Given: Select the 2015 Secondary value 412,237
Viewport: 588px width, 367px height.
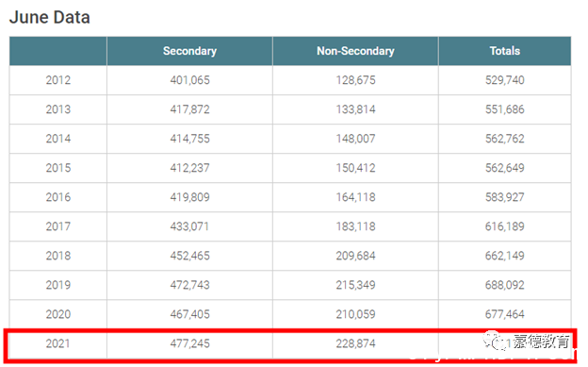Looking at the screenshot, I should [x=189, y=168].
